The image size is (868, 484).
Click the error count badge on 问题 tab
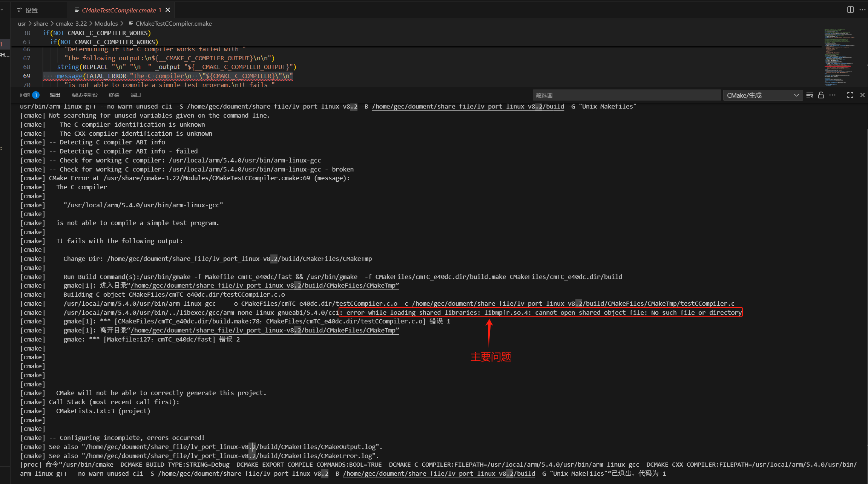[x=35, y=95]
